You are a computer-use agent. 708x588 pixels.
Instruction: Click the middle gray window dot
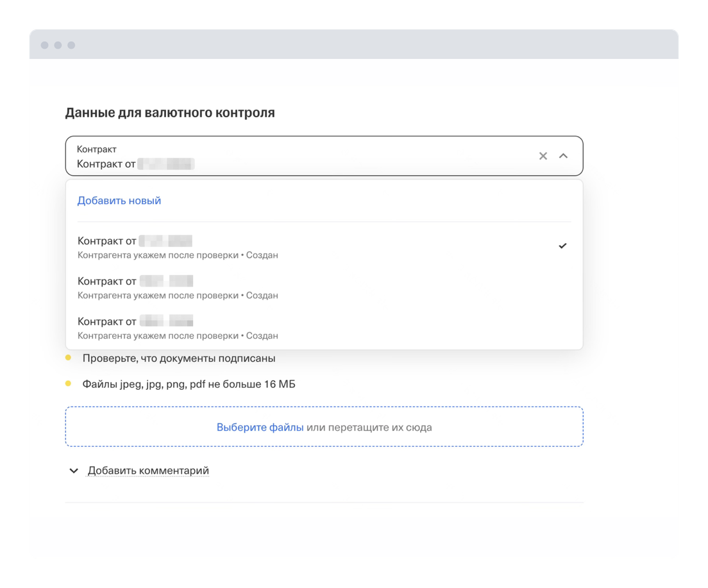(58, 45)
